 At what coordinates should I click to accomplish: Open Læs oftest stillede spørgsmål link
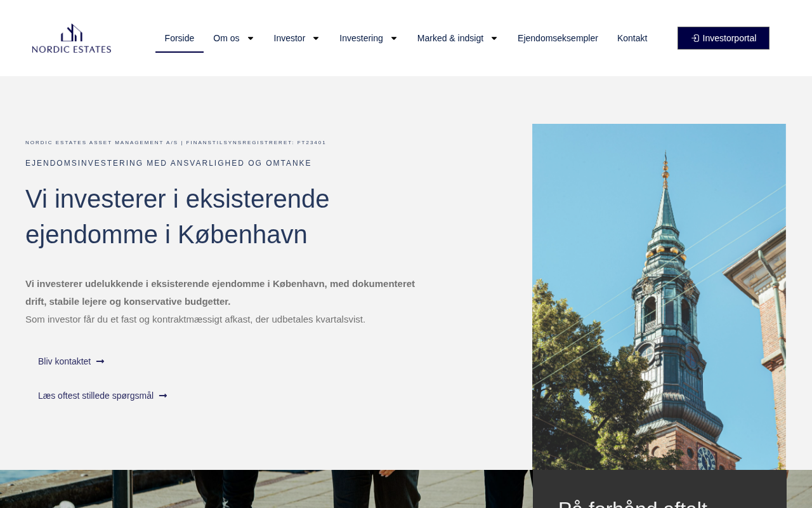[96, 396]
